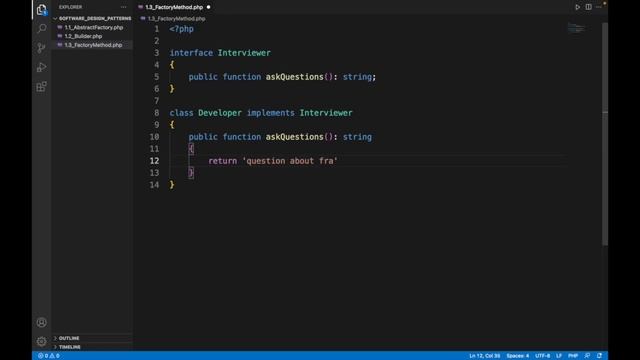Click 'askQuestions' on line 5
This screenshot has height=360, width=640.
coord(294,77)
